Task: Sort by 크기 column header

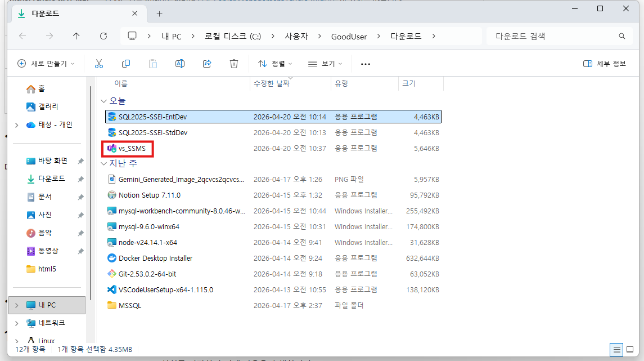Action: tap(409, 83)
